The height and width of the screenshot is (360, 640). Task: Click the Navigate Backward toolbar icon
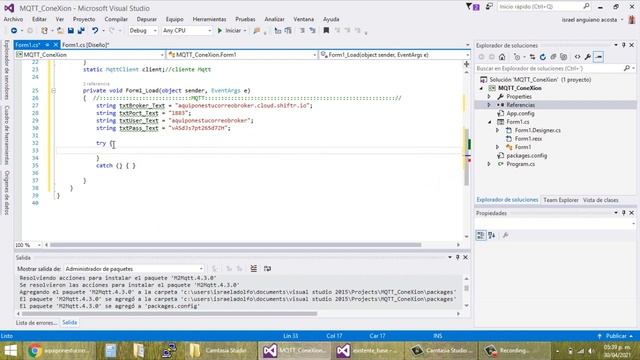(x=14, y=31)
